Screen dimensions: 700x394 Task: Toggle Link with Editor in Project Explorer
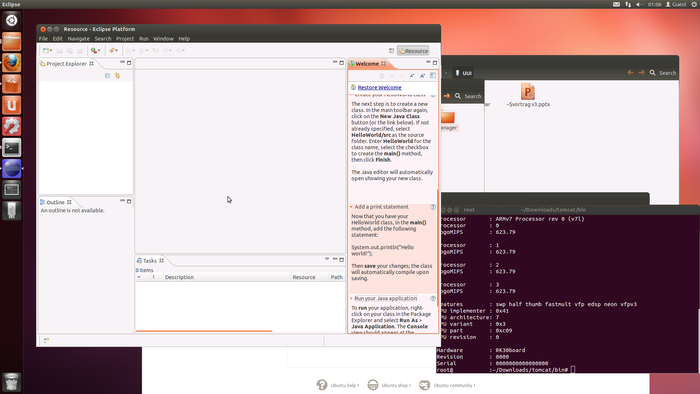117,76
